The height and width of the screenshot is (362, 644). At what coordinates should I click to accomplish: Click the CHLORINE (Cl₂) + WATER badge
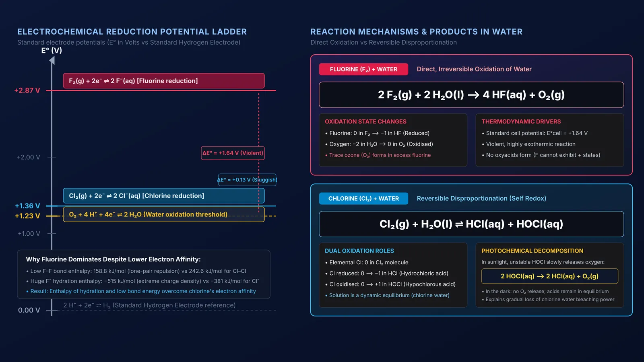363,198
